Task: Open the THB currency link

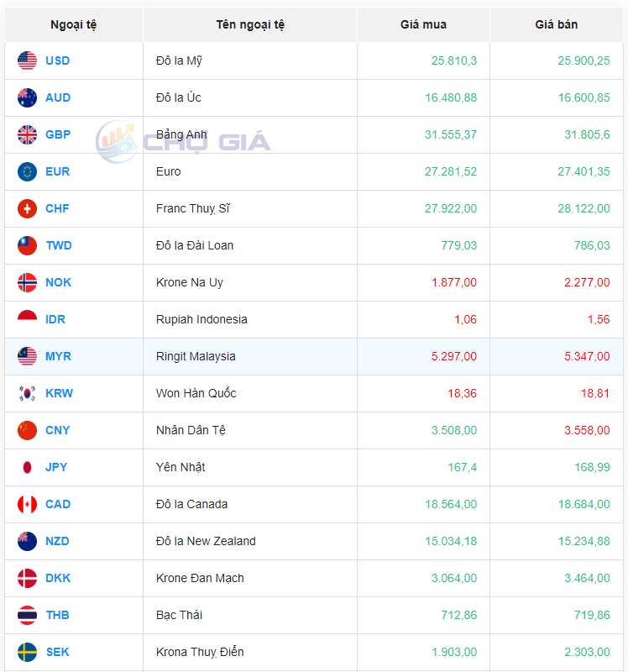Action: 57,615
